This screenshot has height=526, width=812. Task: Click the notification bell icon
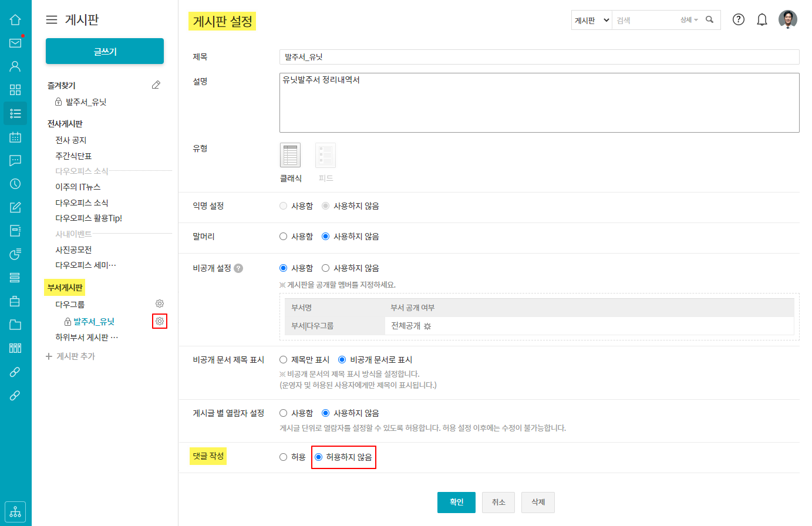click(762, 20)
